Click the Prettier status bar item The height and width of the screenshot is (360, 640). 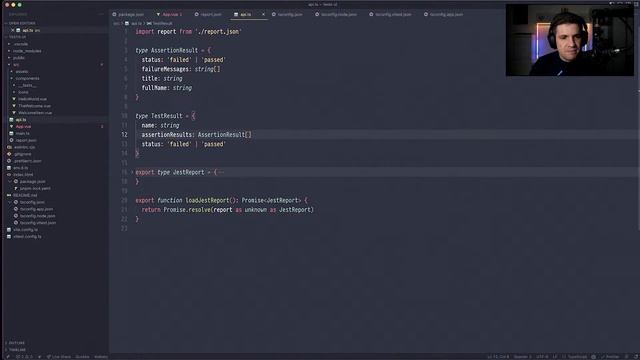pyautogui.click(x=610, y=357)
